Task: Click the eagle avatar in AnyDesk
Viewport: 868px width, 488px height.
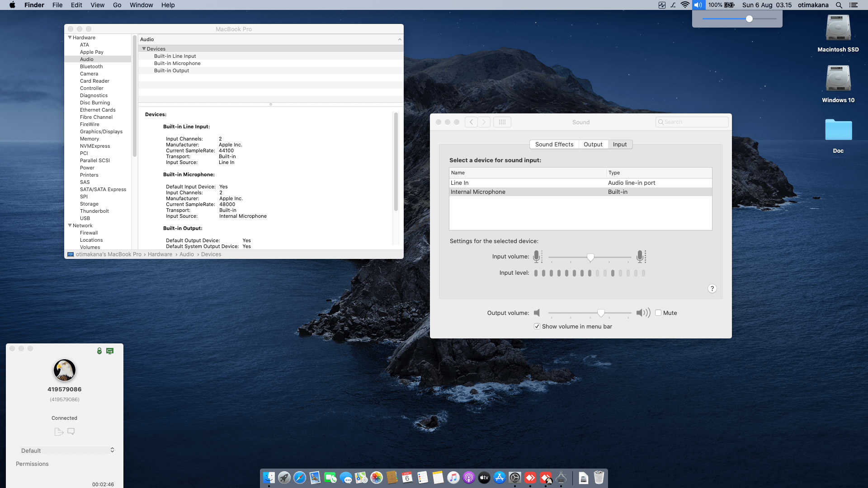Action: pos(65,370)
